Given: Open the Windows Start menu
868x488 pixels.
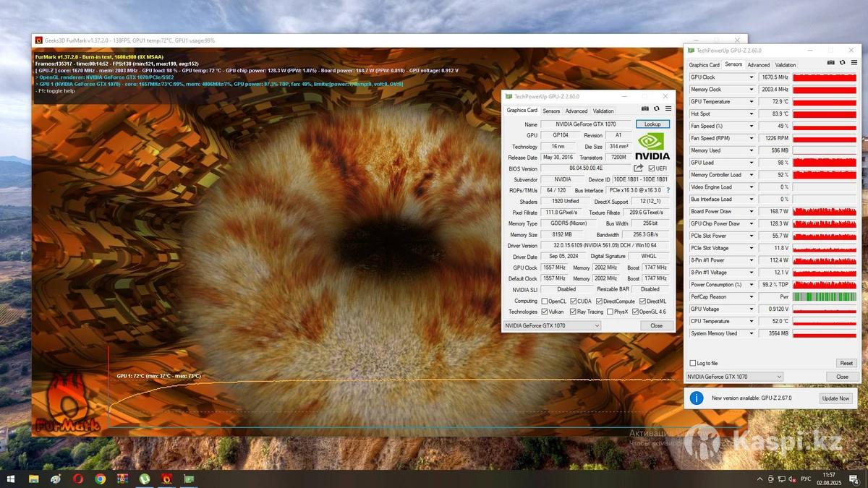Looking at the screenshot, I should pos(11,479).
